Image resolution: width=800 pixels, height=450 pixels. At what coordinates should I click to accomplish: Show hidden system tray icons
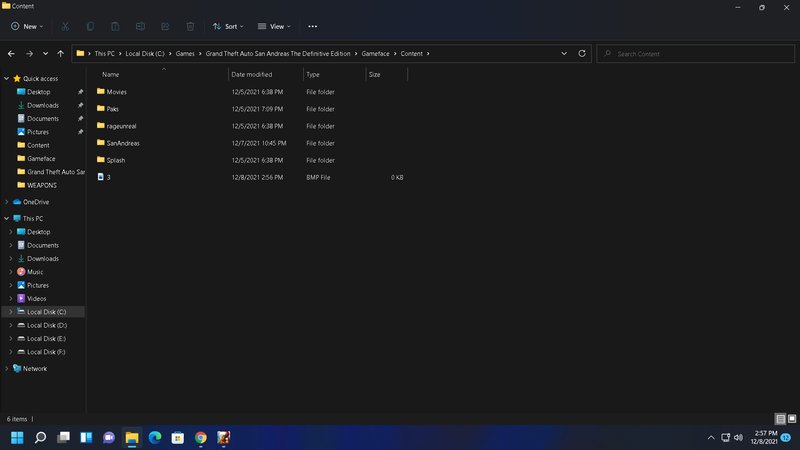click(711, 438)
